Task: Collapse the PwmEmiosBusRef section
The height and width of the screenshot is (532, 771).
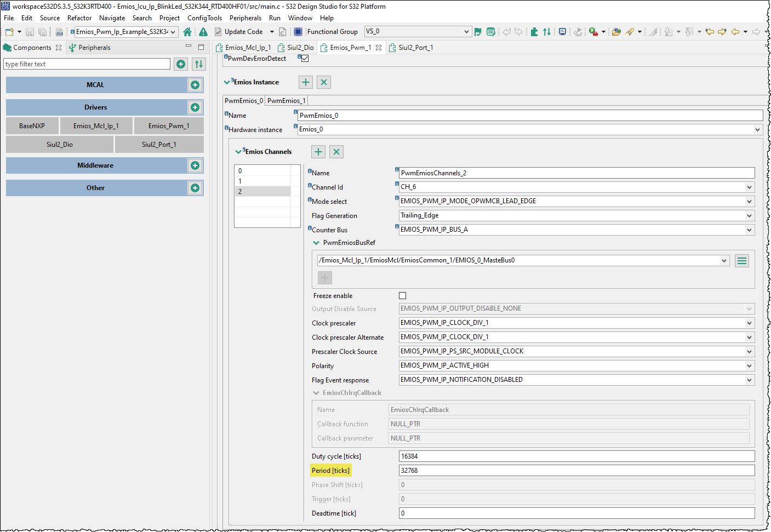Action: click(x=316, y=243)
